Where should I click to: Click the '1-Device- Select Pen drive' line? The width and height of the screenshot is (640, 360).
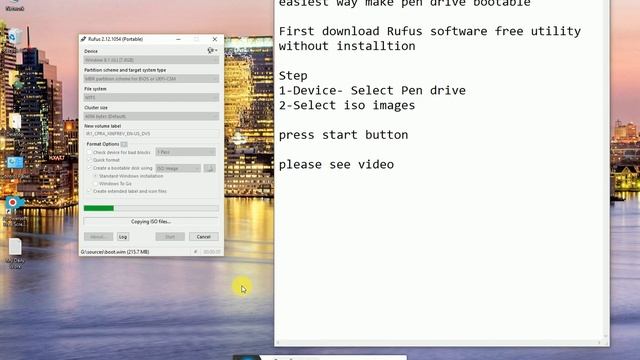click(x=372, y=91)
